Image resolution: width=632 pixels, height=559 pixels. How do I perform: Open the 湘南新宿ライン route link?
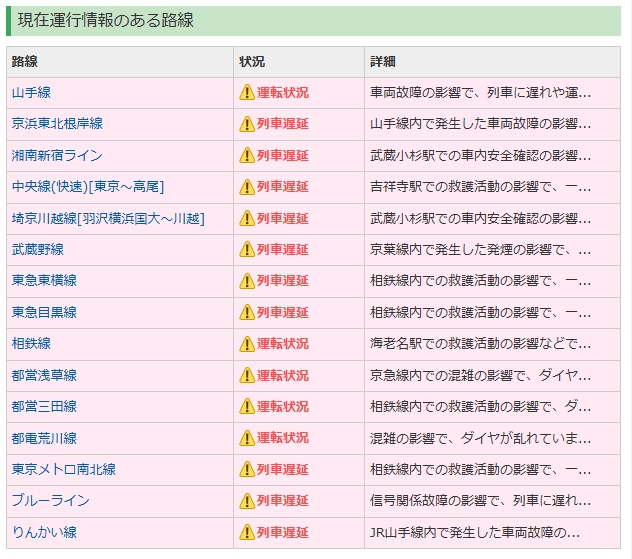tap(57, 155)
